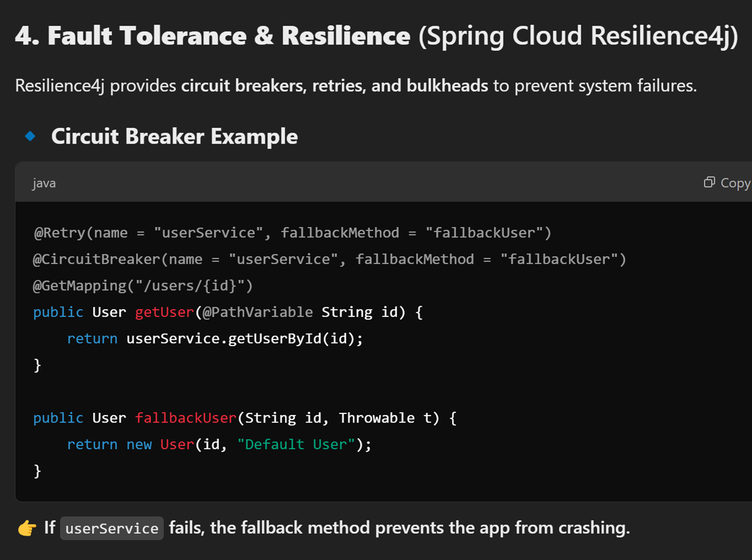Click the bold circuit breakers, retries, and bulkheads text

coord(334,86)
